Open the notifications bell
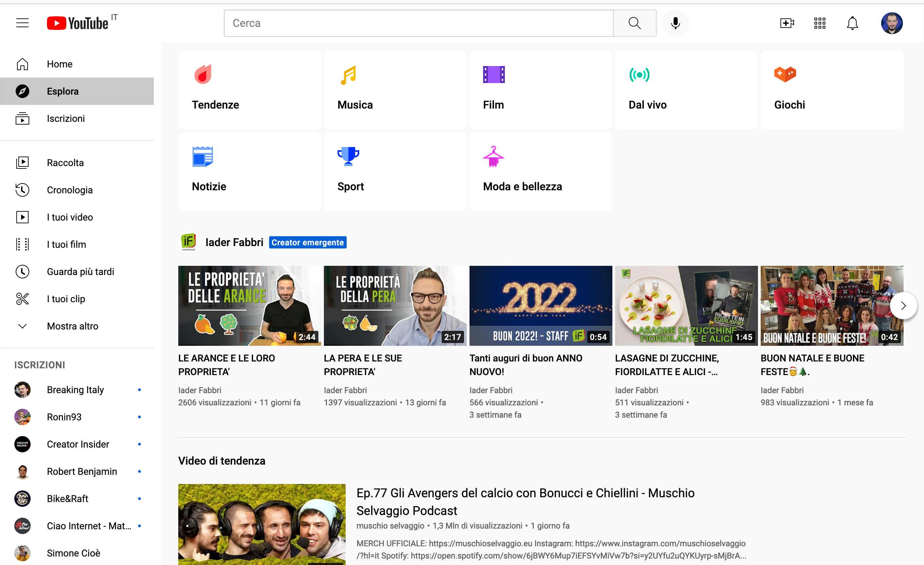Image resolution: width=924 pixels, height=565 pixels. pyautogui.click(x=852, y=23)
